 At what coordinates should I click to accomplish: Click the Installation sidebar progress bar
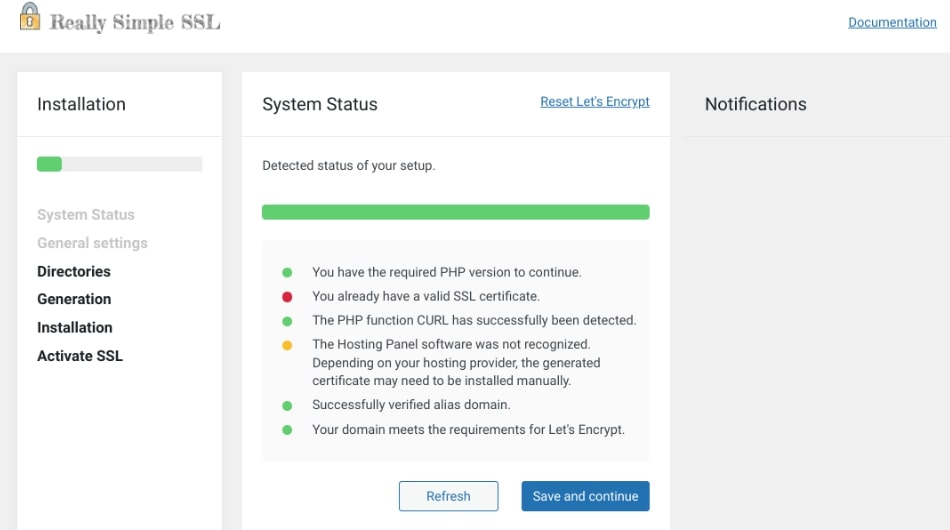(119, 164)
